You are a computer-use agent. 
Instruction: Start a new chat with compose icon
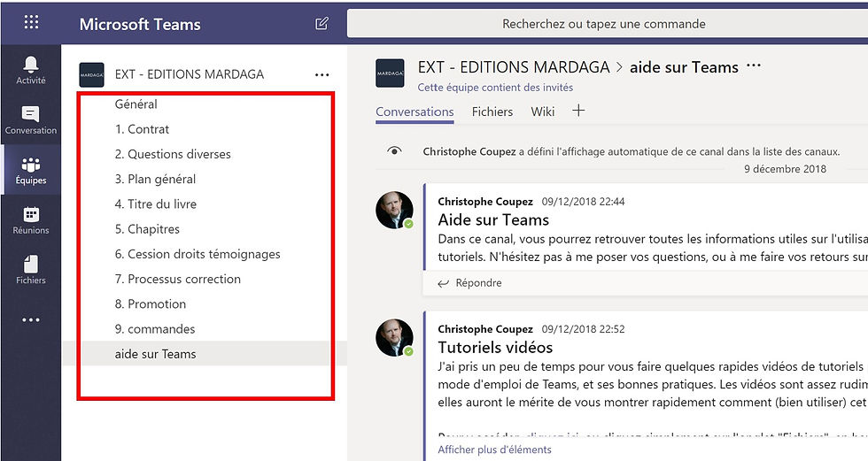(322, 23)
